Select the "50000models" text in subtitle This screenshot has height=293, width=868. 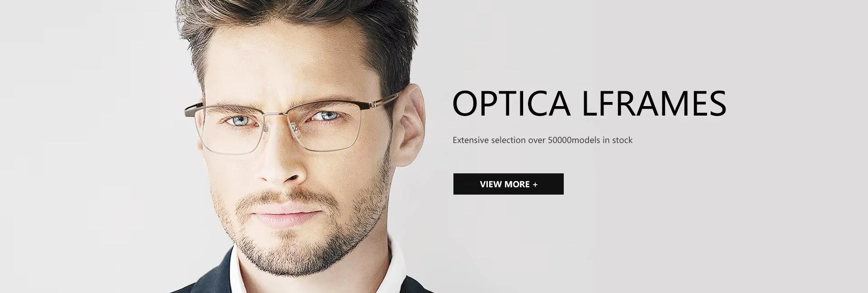coord(574,140)
